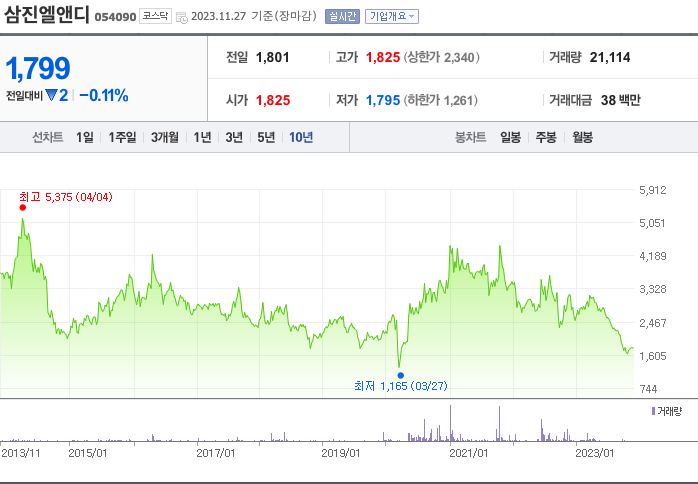Click the red highest price dot marker
The width and height of the screenshot is (698, 484).
click(23, 208)
